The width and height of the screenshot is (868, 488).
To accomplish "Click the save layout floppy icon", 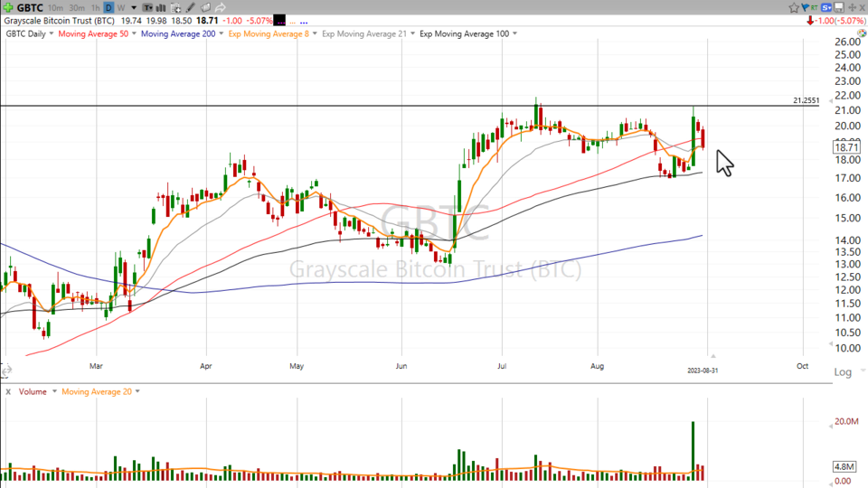I will click(x=839, y=7).
